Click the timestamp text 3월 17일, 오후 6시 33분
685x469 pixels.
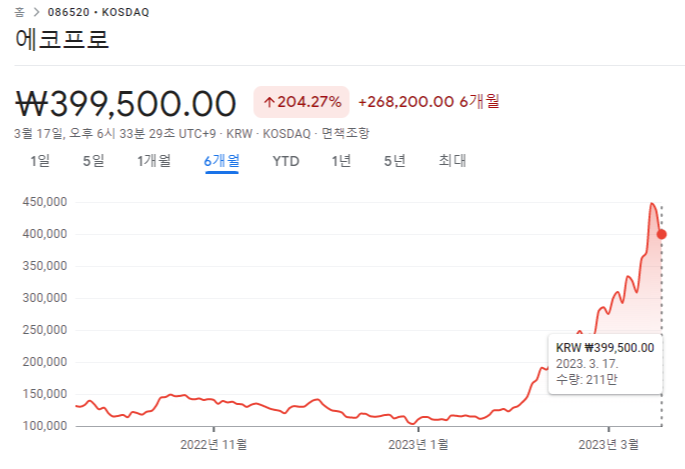click(79, 133)
